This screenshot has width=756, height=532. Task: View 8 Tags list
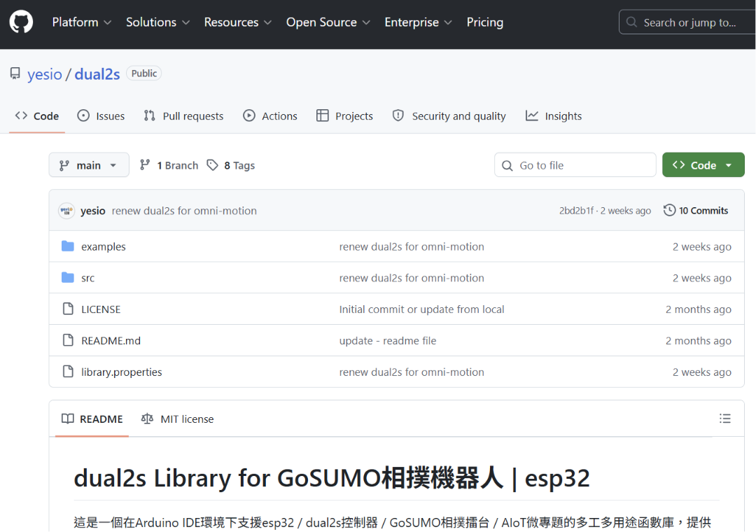click(231, 165)
